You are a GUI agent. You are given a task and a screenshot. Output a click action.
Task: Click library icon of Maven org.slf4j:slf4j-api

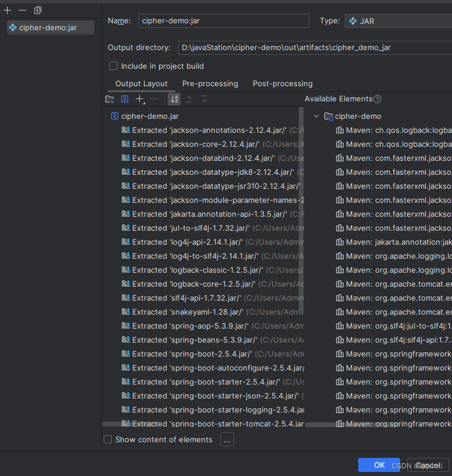click(340, 340)
